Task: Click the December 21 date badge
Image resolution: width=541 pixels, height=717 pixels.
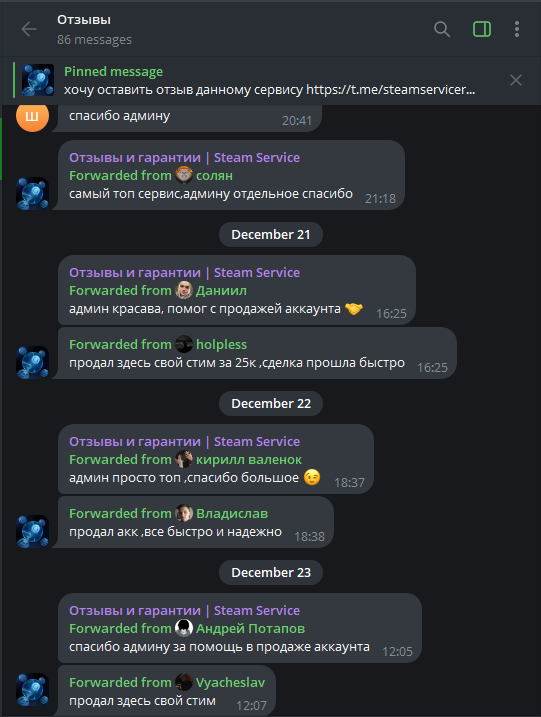Action: click(x=271, y=235)
